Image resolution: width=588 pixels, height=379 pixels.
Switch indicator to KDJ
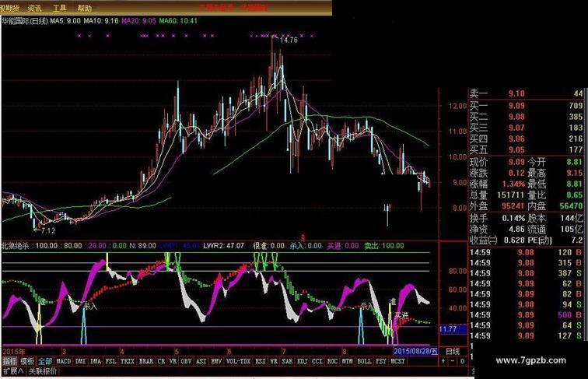303,361
